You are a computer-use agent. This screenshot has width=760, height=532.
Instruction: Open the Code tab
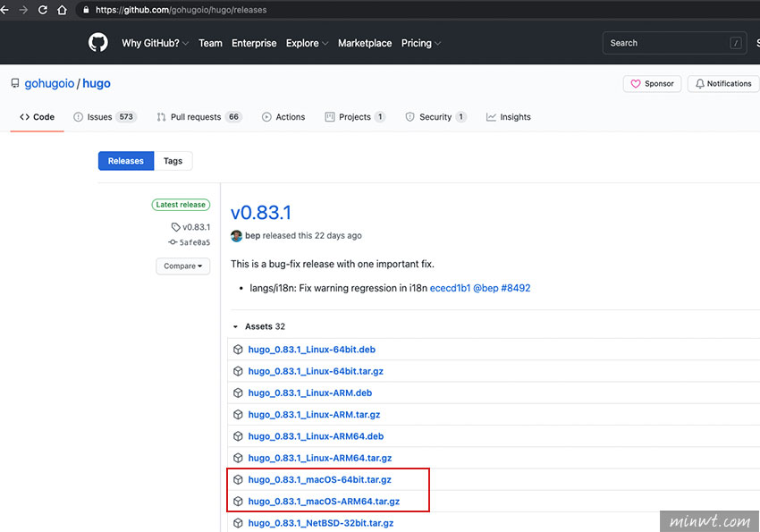click(37, 117)
